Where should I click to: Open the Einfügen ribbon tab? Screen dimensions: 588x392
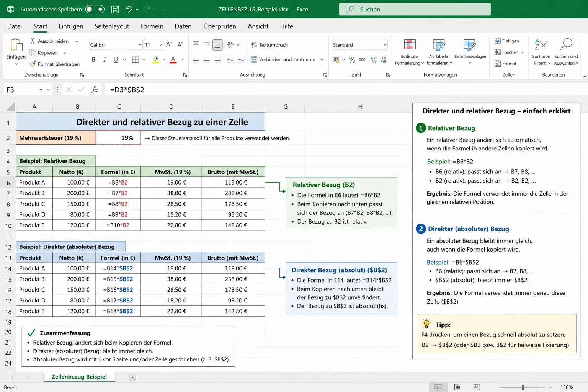coord(71,26)
